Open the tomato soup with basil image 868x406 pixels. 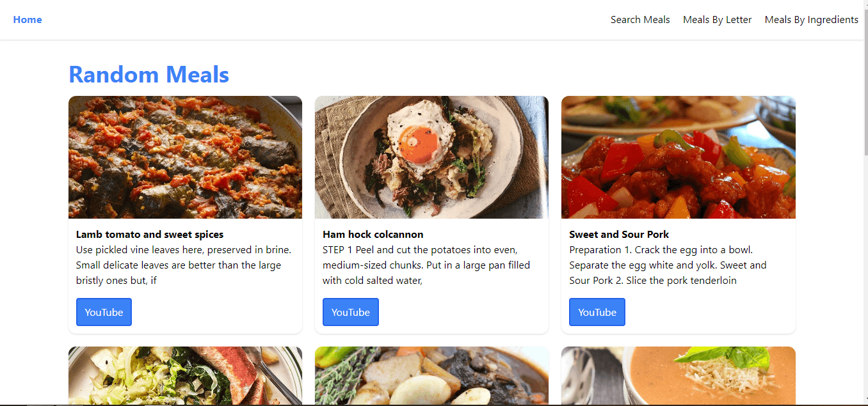(x=679, y=376)
